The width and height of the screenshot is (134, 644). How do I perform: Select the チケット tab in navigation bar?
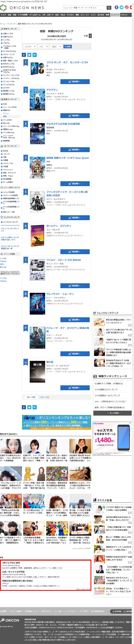point(124,15)
